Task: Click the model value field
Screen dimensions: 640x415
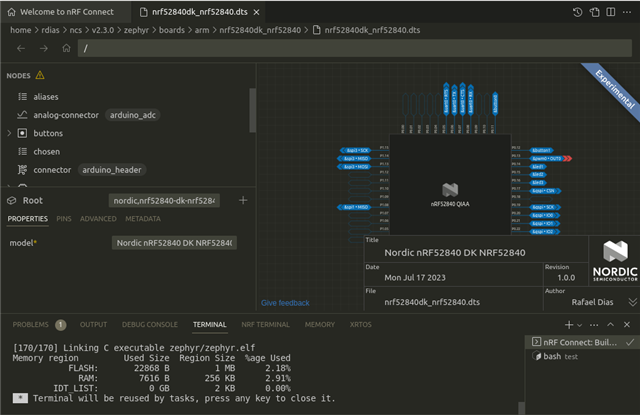Action: pyautogui.click(x=174, y=243)
